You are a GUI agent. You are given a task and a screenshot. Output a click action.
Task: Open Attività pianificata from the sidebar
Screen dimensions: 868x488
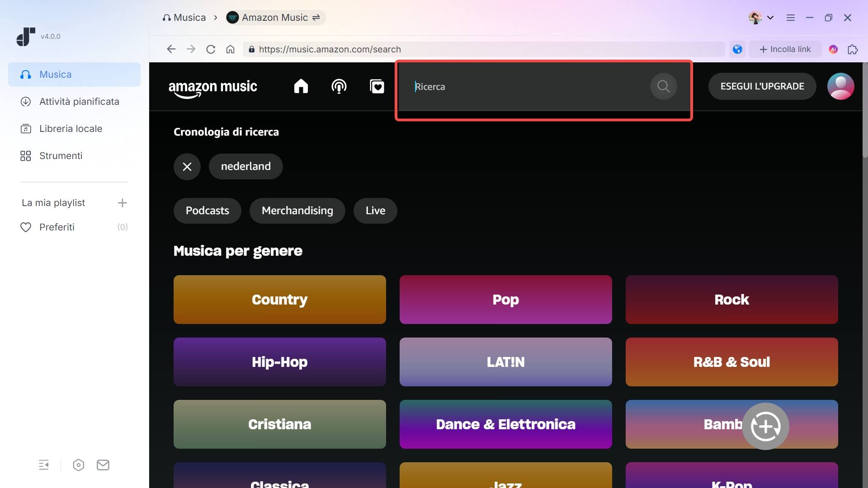pyautogui.click(x=79, y=102)
